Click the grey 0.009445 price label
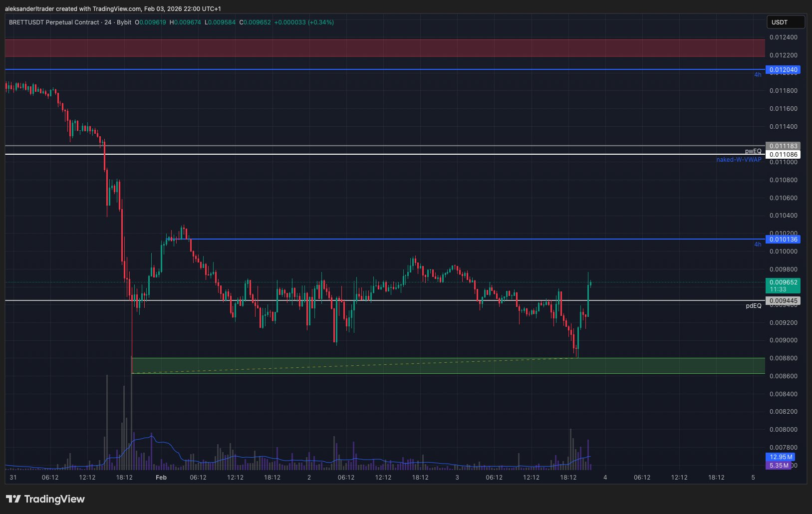 (783, 301)
